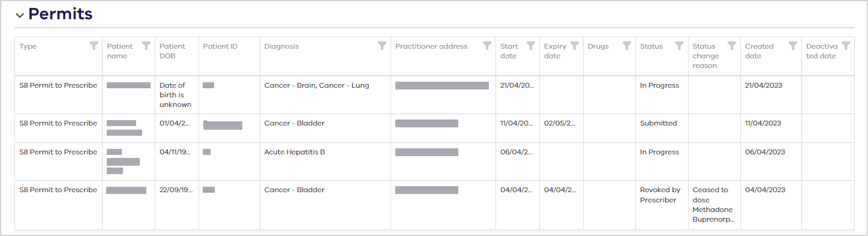This screenshot has height=236, width=868.
Task: Open the Revoked by Prescriber permit row
Action: pyautogui.click(x=434, y=205)
